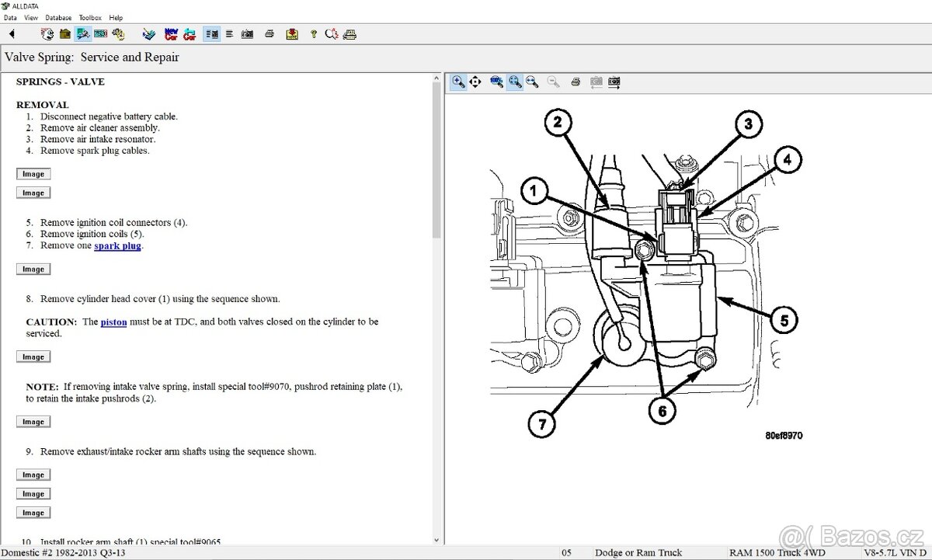Select the zoom-in magnifier above the diagram

tap(458, 82)
